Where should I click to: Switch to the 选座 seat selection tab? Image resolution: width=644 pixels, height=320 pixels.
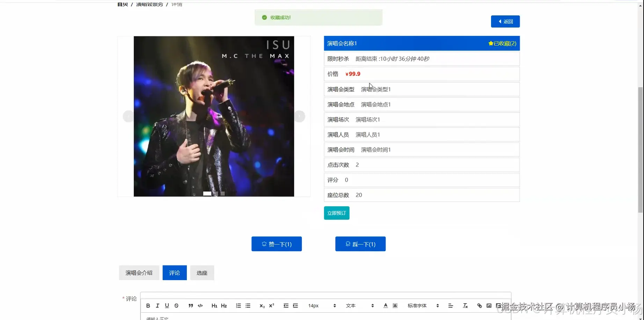[x=202, y=273]
